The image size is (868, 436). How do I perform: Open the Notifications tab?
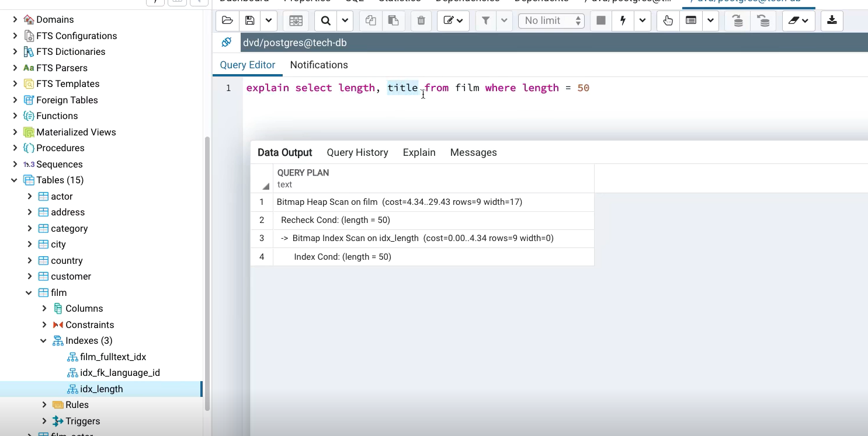coord(319,65)
